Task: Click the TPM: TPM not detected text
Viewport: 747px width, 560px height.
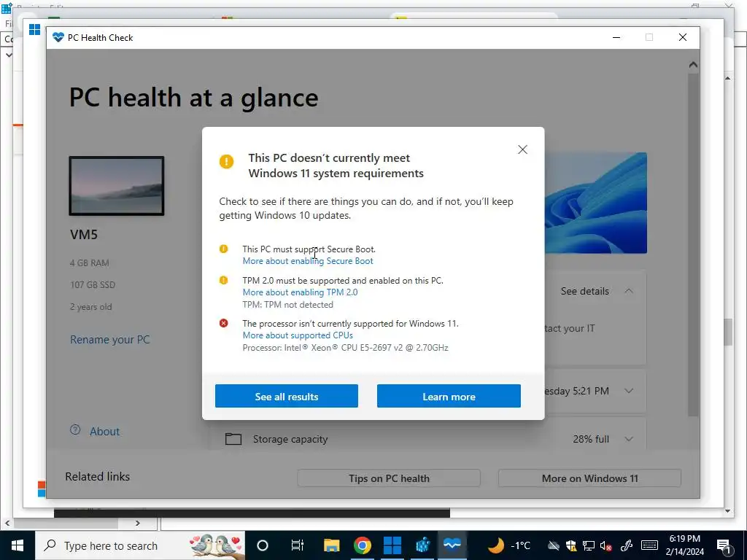Action: pos(287,305)
